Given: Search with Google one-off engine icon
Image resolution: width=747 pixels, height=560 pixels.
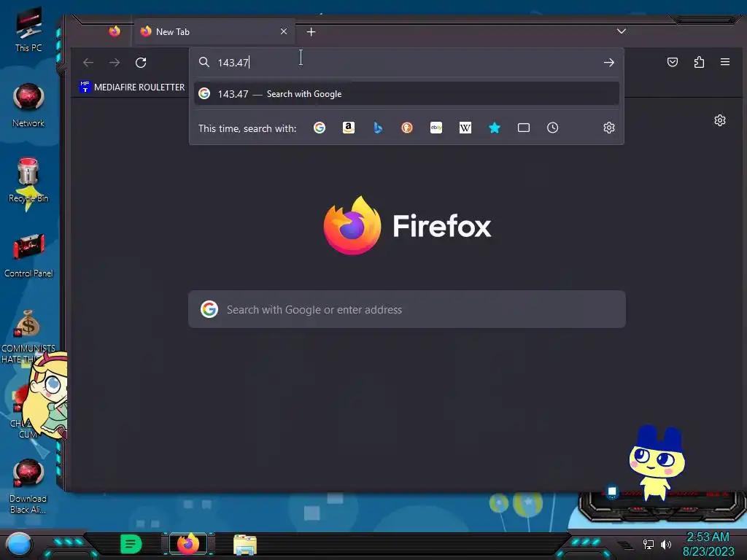Looking at the screenshot, I should click(320, 128).
